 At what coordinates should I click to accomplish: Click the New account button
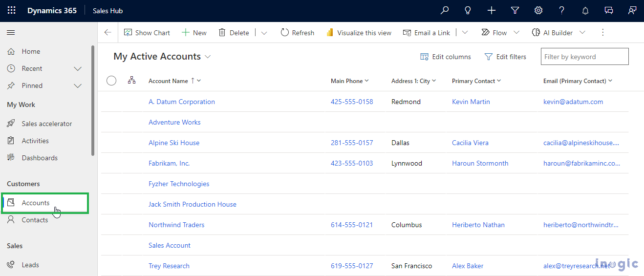click(194, 33)
